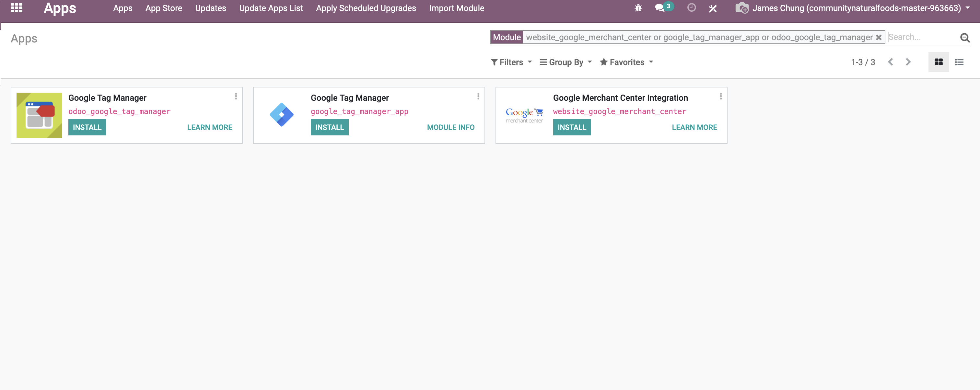Open the conversations icon with badge 3
This screenshot has width=980, height=390.
tap(664, 7)
